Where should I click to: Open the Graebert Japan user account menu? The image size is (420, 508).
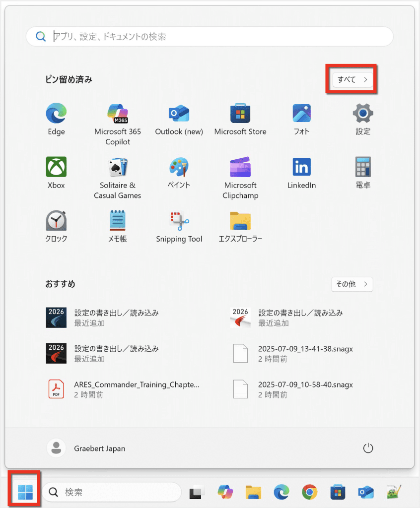point(86,448)
